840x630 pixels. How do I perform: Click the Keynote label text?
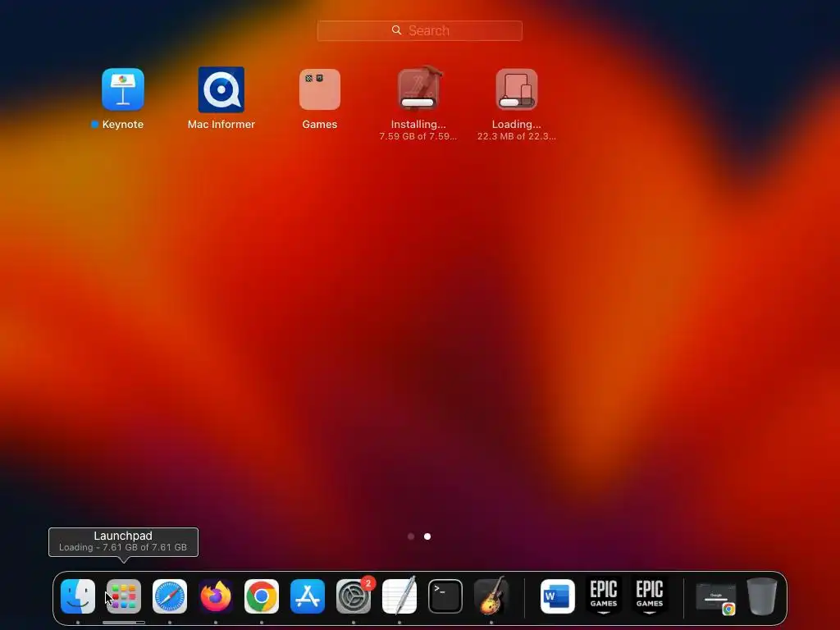[123, 125]
